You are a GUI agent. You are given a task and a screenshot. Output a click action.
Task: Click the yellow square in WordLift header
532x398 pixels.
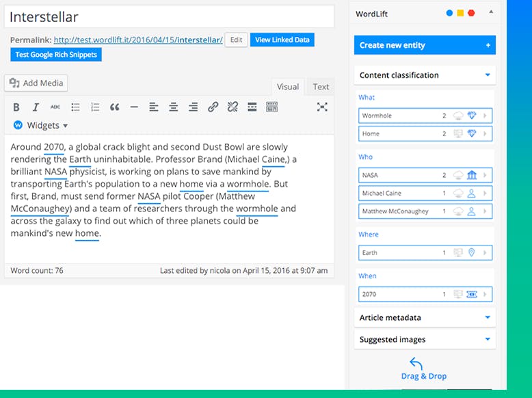(x=460, y=13)
